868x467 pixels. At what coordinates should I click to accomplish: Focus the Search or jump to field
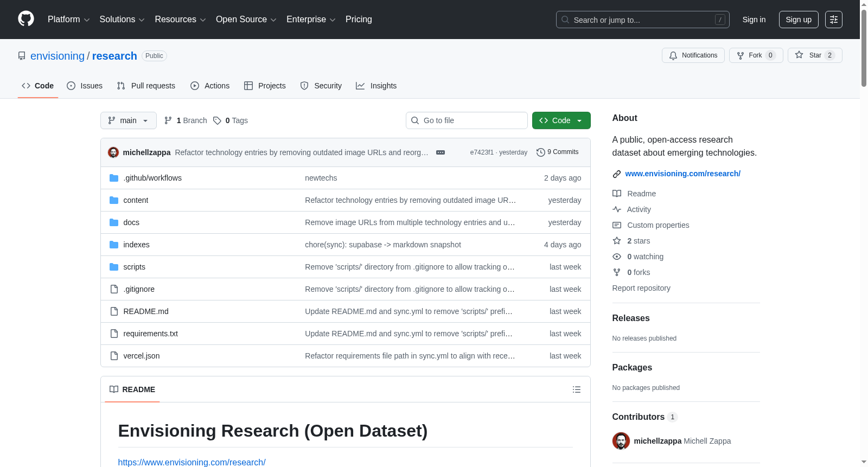[x=643, y=20]
